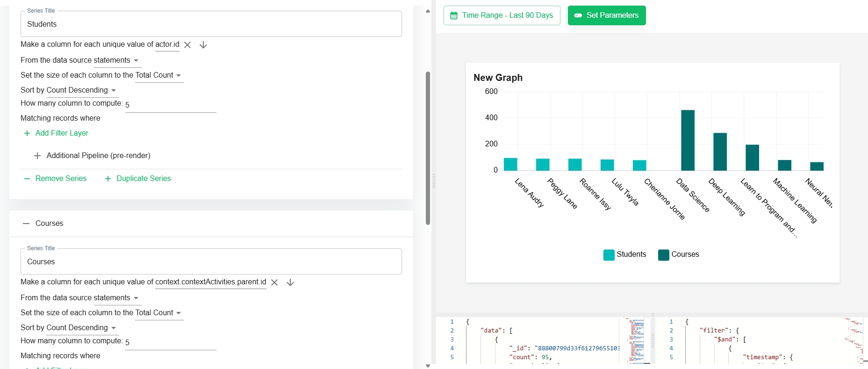Viewport: 868px width, 369px height.
Task: Click the down arrow beside actor.id
Action: tap(203, 45)
